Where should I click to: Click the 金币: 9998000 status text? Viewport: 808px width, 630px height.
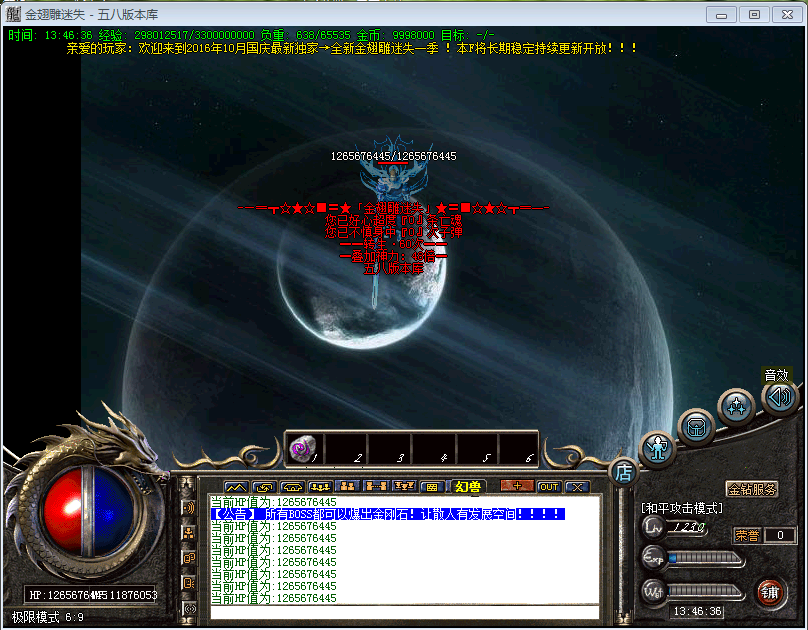click(x=396, y=35)
